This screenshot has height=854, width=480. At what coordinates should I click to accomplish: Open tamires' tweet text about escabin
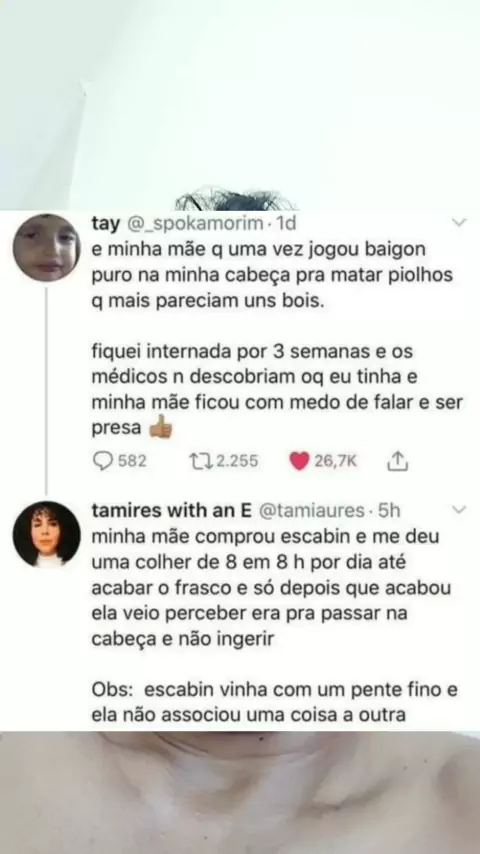(275, 625)
